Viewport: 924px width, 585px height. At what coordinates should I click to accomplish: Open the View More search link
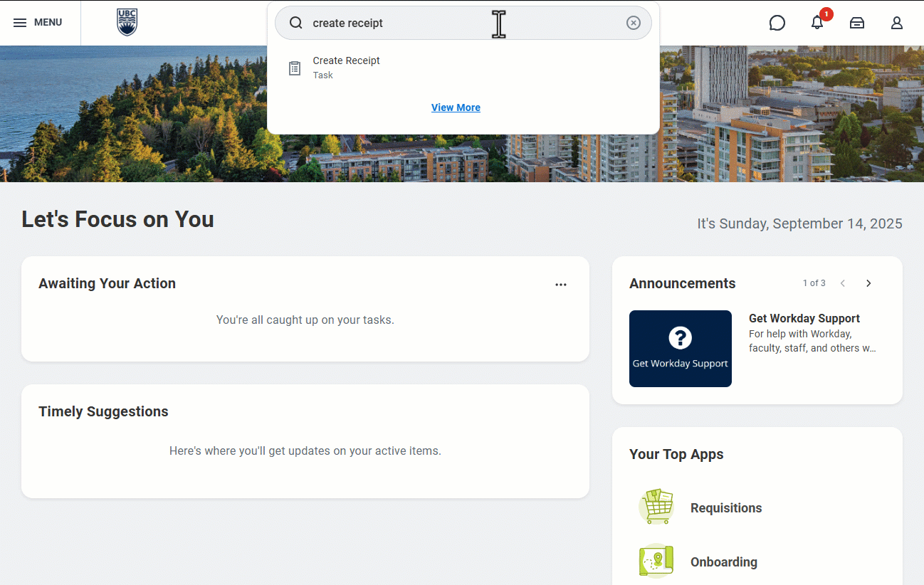point(456,107)
